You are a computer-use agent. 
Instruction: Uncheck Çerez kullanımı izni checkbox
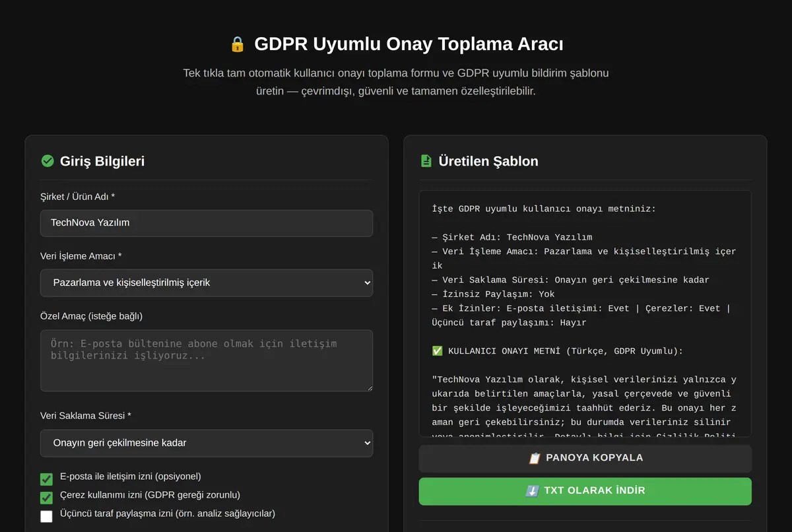[46, 498]
